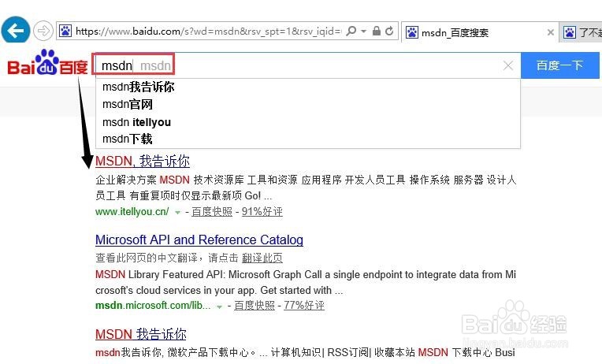Switch to the partially visible 了不起 tab
The image size is (602, 364).
[581, 32]
